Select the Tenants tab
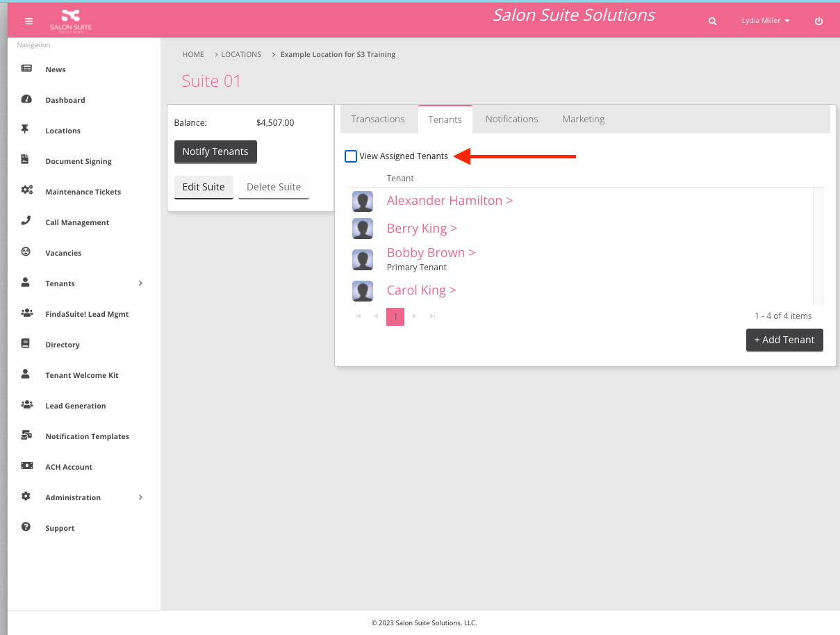The width and height of the screenshot is (840, 635). click(445, 119)
